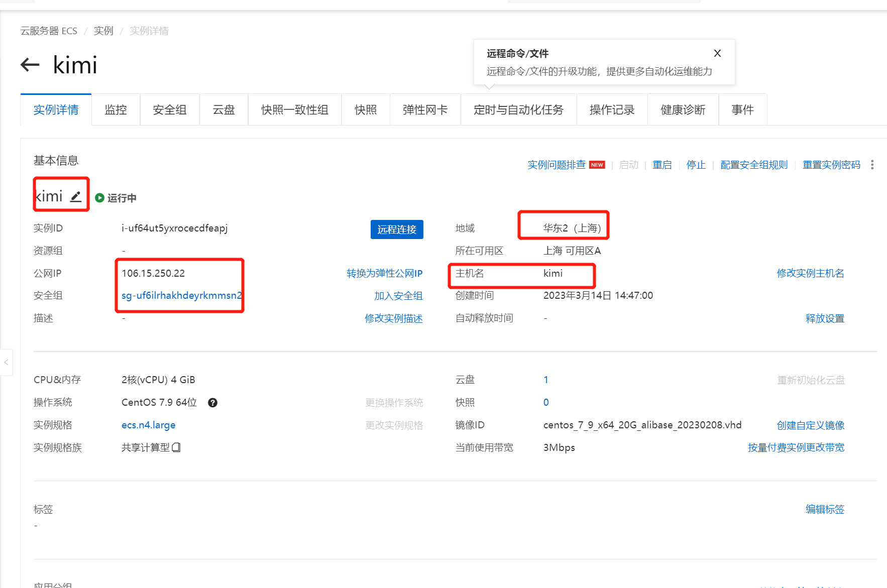
Task: Click the 远程连接 button
Action: [x=397, y=229]
